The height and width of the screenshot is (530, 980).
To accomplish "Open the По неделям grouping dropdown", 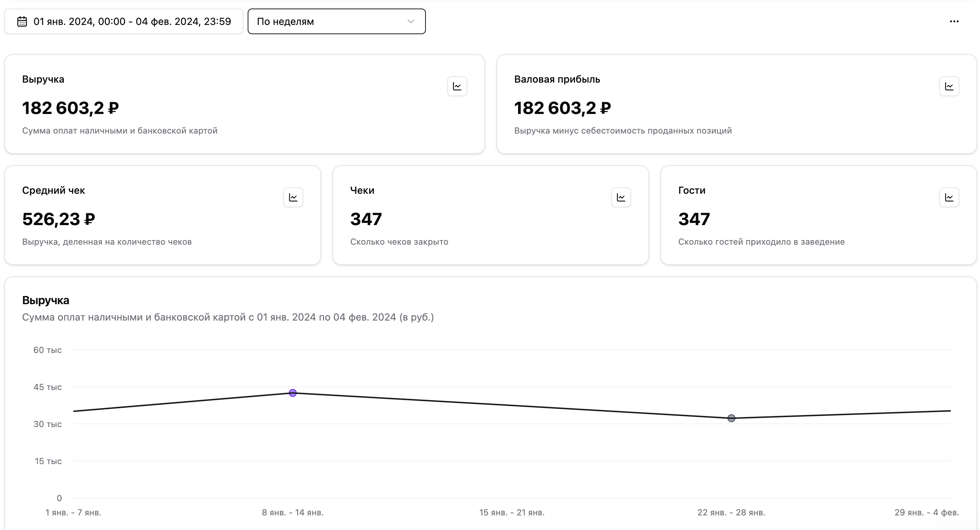I will tap(336, 21).
